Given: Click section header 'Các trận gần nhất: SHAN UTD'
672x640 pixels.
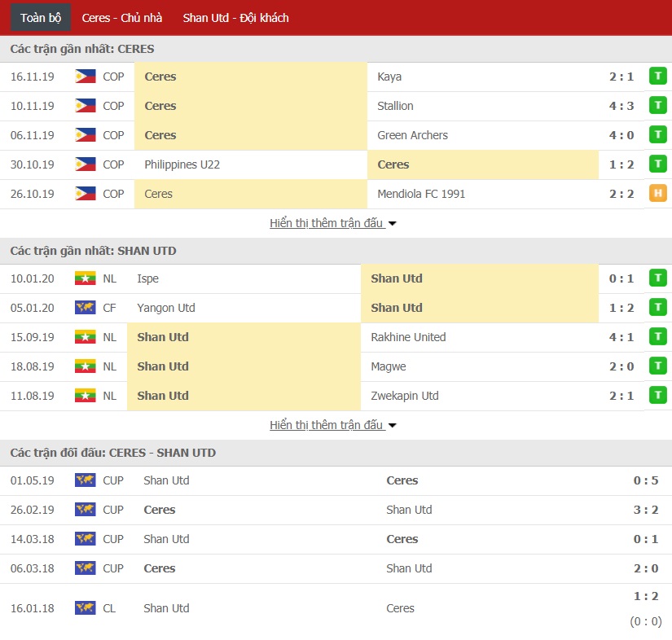Looking at the screenshot, I should 93,251.
